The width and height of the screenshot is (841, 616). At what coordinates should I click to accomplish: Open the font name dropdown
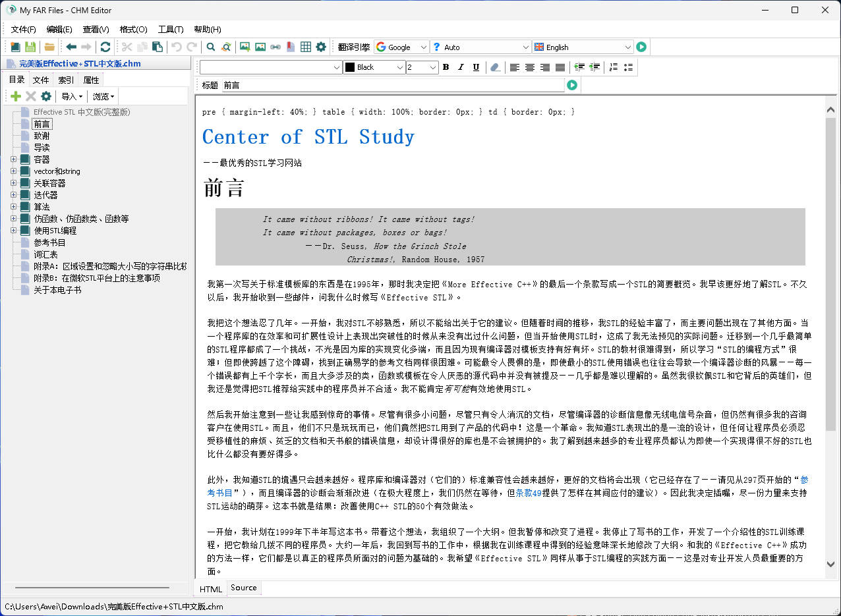(x=271, y=67)
